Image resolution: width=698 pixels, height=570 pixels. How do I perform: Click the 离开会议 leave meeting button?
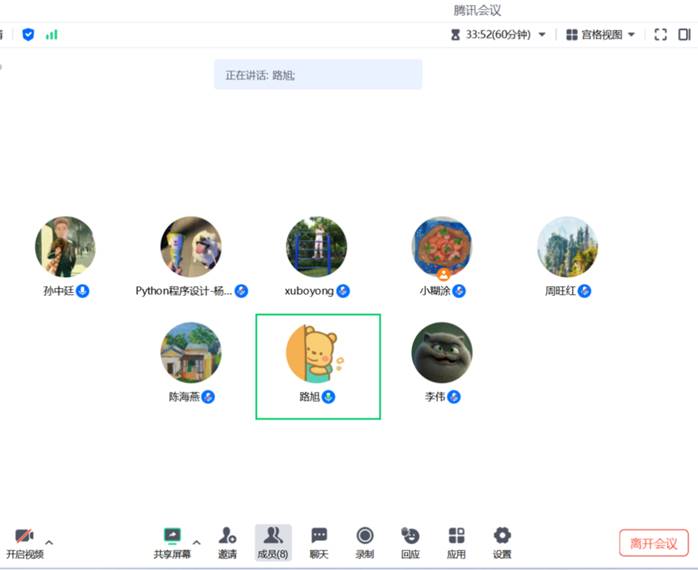click(x=653, y=543)
